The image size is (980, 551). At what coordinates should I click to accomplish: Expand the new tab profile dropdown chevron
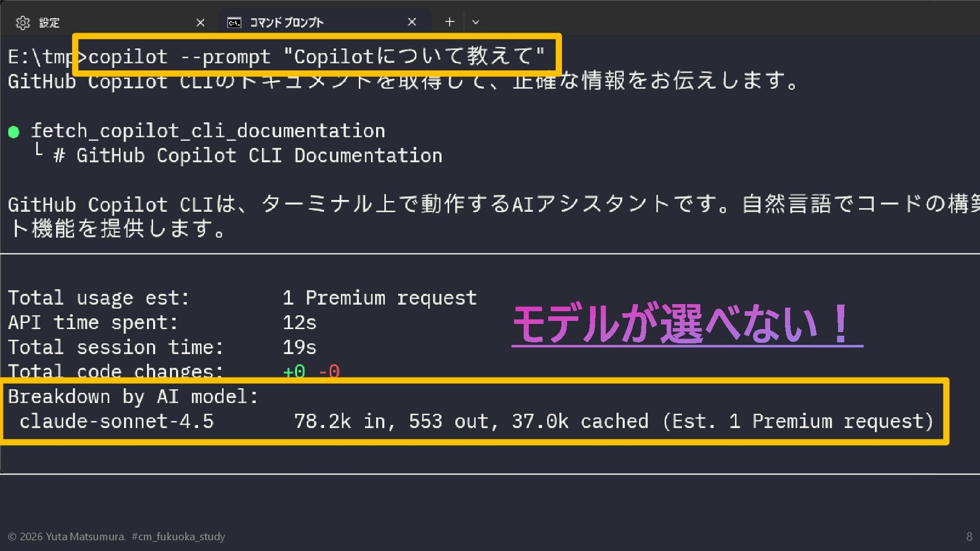(476, 22)
